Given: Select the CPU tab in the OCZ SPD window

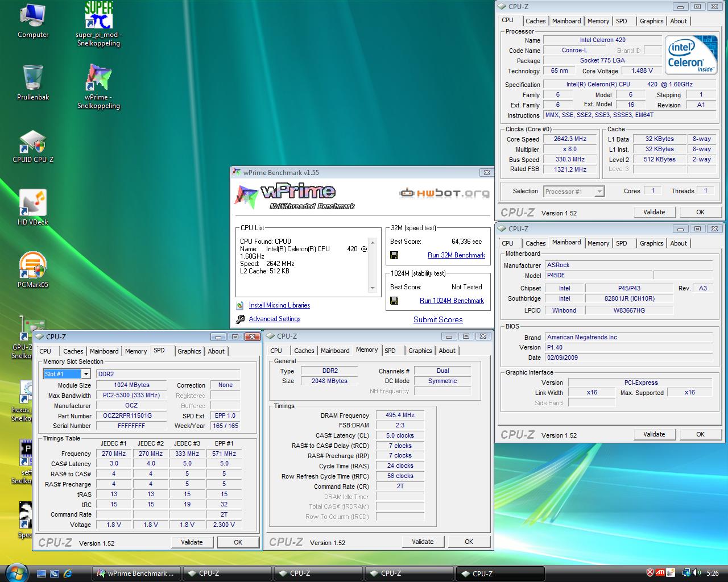Looking at the screenshot, I should click(45, 351).
